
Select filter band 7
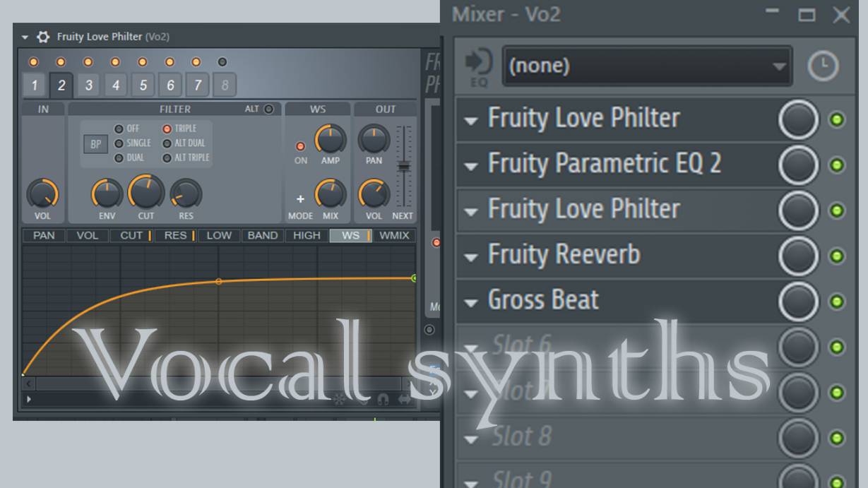tap(197, 85)
